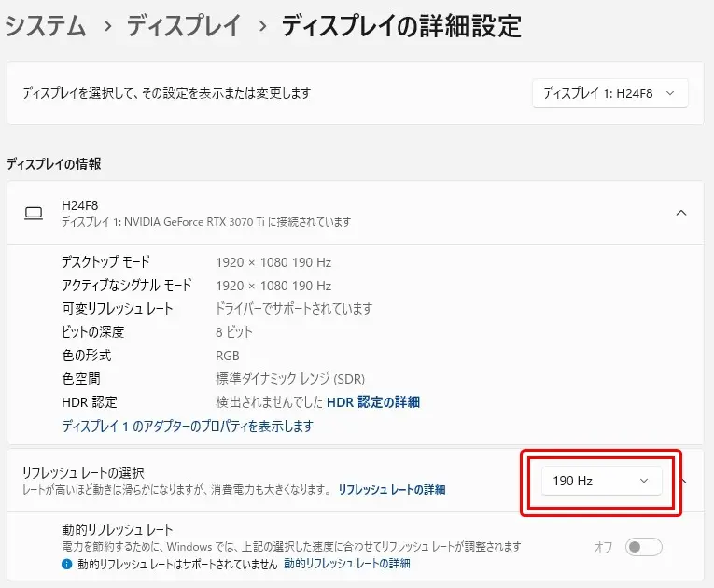
Task: Open the リフレッシュ レートの詳細 link
Action: (391, 489)
